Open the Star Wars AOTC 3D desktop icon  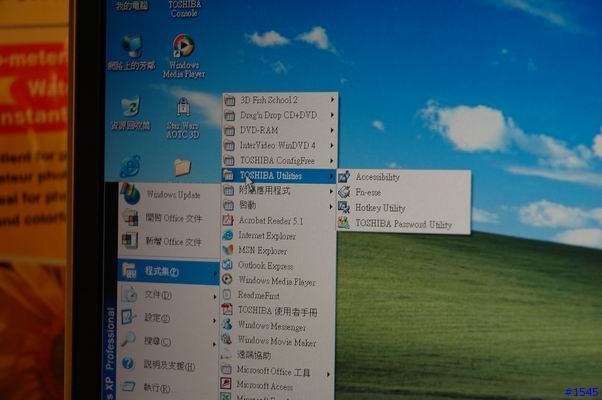(x=183, y=117)
